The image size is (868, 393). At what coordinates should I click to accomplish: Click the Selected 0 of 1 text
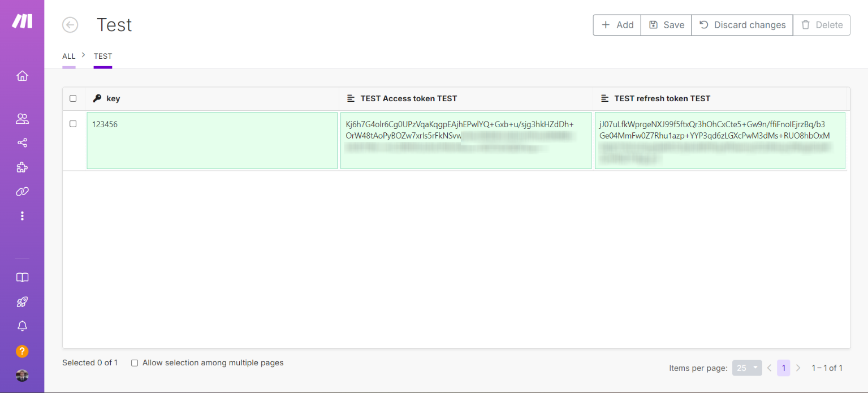90,363
